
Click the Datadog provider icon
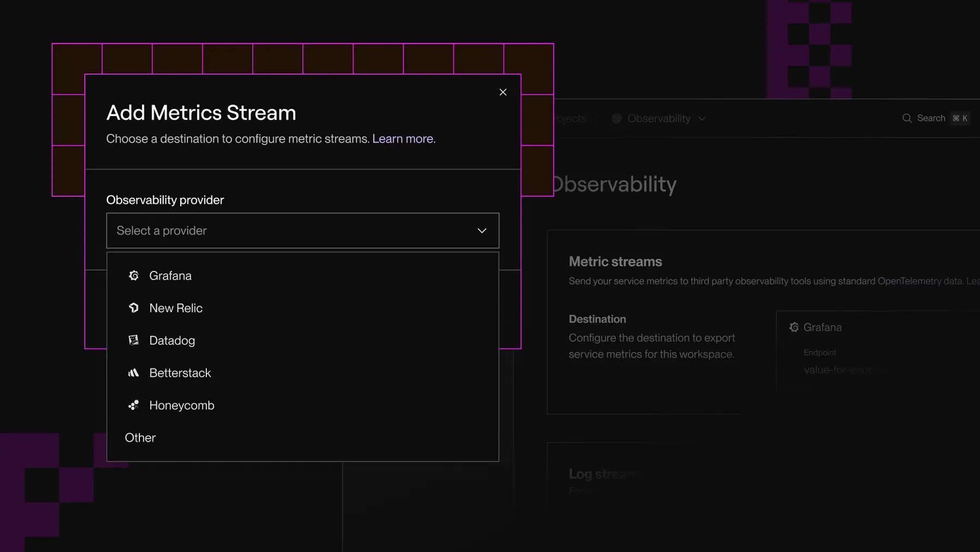[134, 340]
